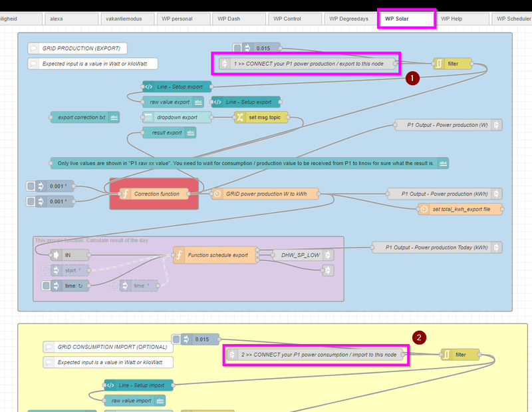This screenshot has width=532, height=412.
Task: Click the output port of the Correction function node
Action: (x=189, y=194)
